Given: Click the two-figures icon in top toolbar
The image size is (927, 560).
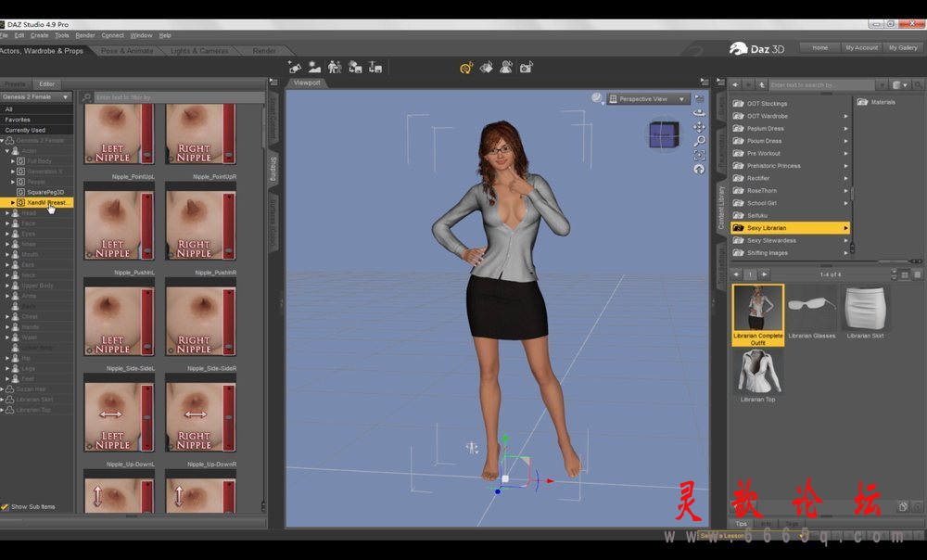Looking at the screenshot, I should [335, 68].
